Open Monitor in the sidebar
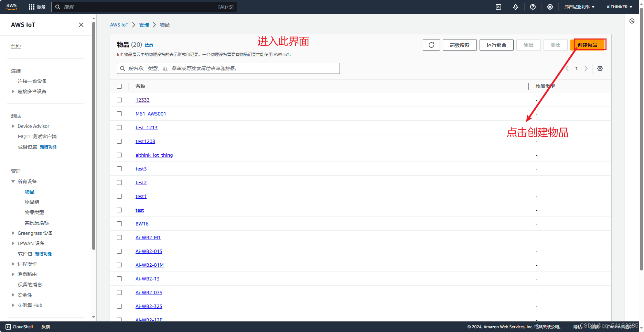644x332 pixels. [16, 46]
